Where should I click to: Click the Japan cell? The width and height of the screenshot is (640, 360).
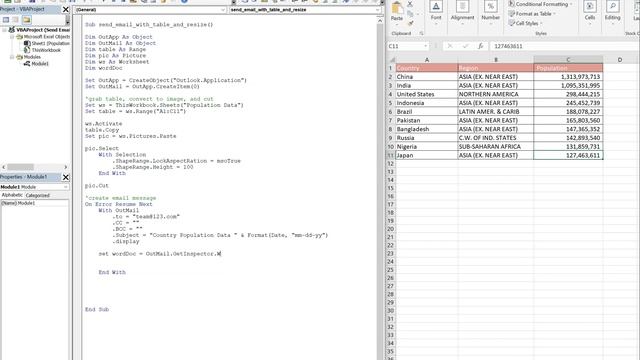point(427,155)
